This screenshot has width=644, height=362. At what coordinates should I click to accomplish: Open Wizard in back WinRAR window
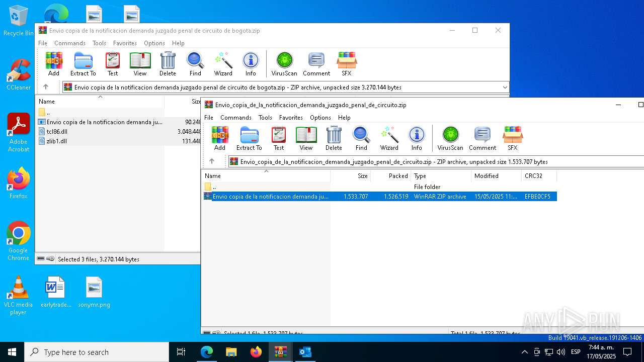pyautogui.click(x=223, y=64)
